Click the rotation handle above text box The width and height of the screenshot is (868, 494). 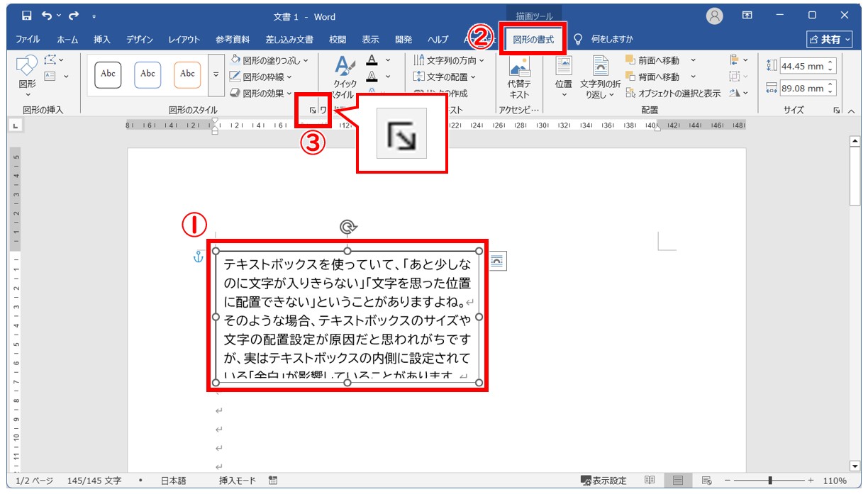pos(347,227)
